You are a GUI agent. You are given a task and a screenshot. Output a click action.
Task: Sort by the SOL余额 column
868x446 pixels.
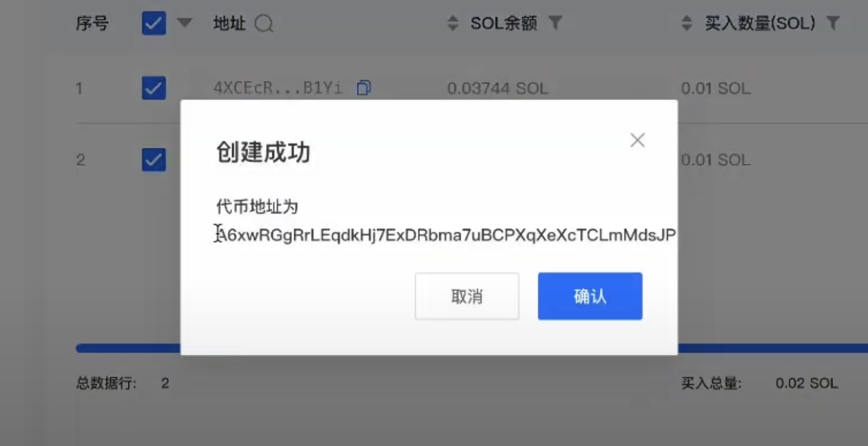coord(453,24)
